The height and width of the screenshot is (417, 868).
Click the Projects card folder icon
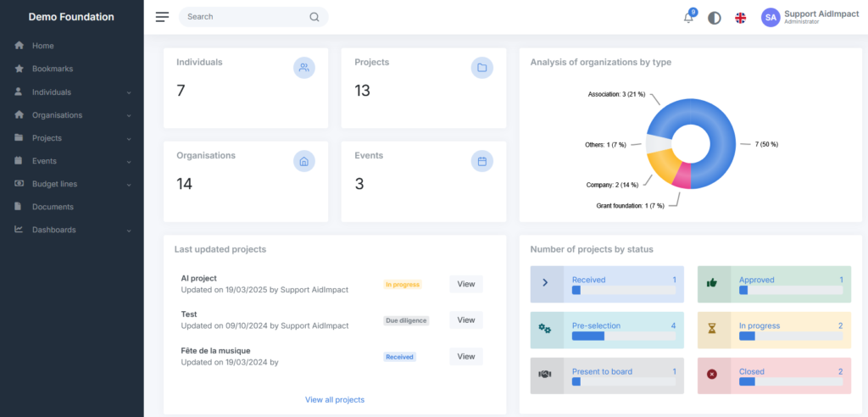point(481,68)
